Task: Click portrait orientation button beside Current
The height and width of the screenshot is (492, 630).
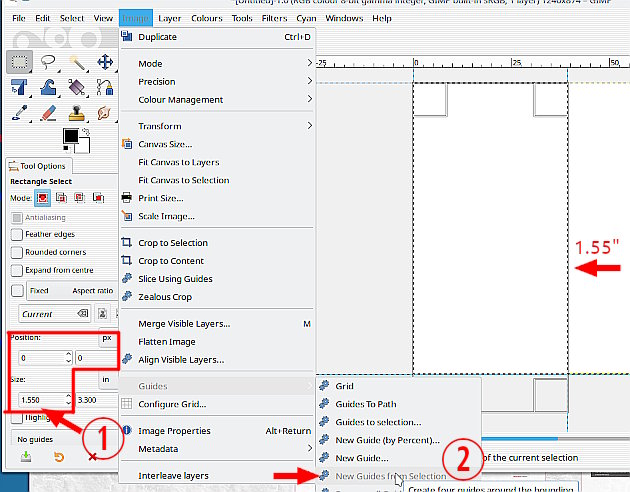Action: click(102, 314)
